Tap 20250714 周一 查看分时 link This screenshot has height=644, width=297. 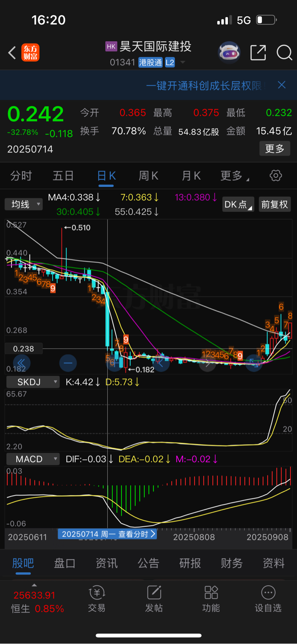[107, 534]
